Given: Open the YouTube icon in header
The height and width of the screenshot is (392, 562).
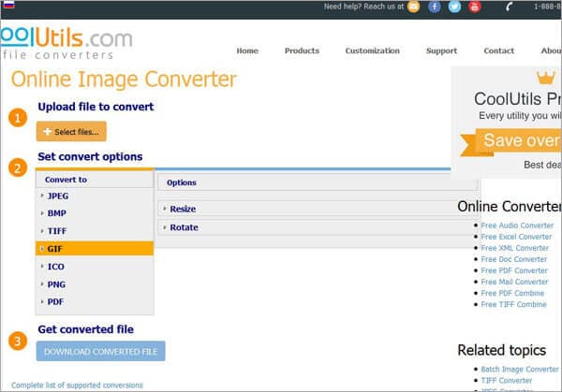Looking at the screenshot, I should tap(475, 7).
